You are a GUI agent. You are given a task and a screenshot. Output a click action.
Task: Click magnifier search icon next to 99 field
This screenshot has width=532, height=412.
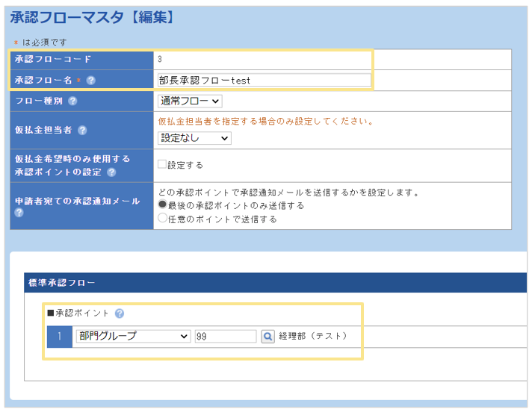tap(268, 337)
